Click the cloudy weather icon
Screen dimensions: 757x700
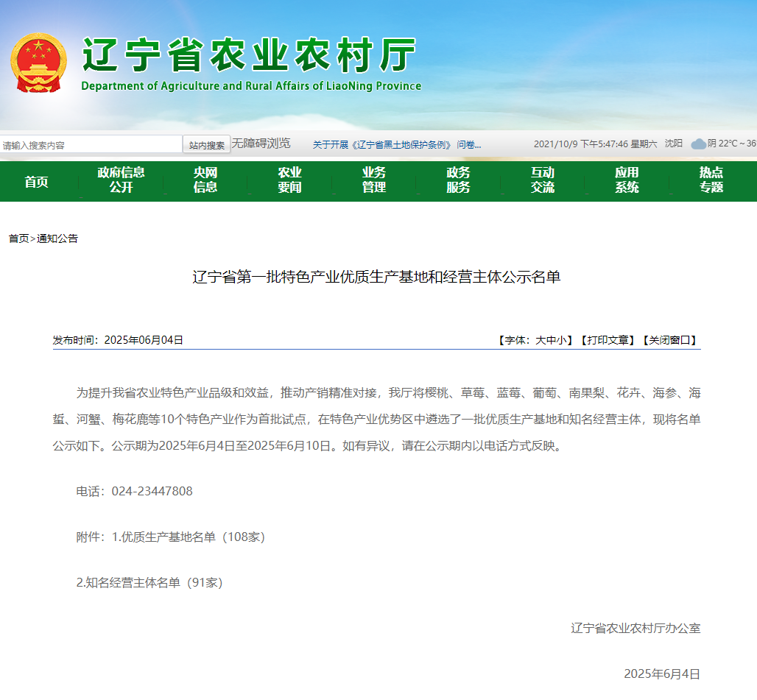coord(698,144)
